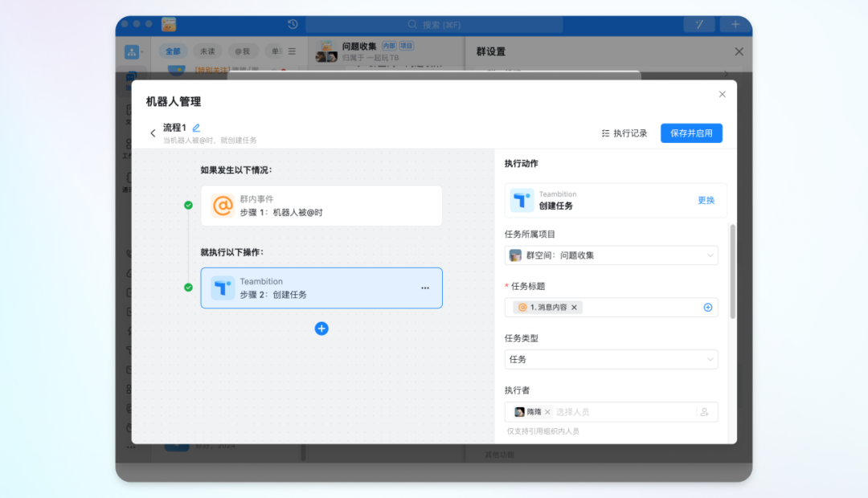Go back using the arrow beside 流程1
The height and width of the screenshot is (498, 868).
(x=153, y=133)
